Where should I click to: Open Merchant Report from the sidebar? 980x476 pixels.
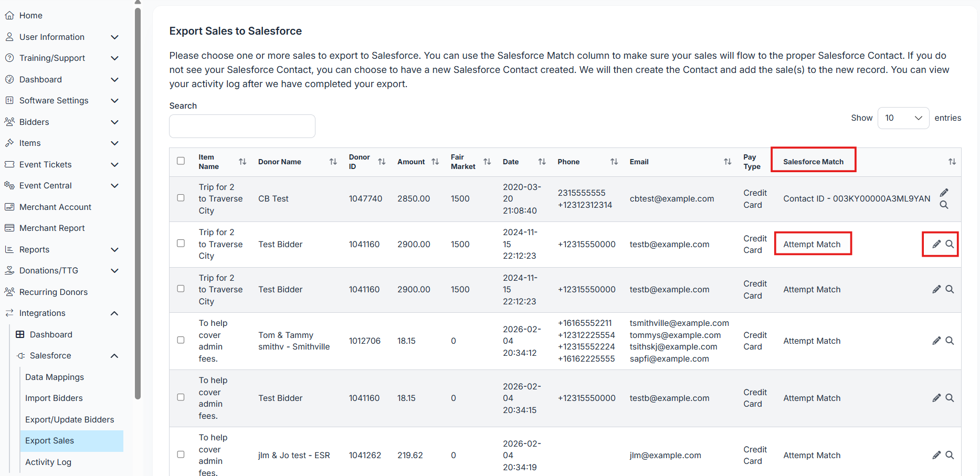tap(52, 228)
